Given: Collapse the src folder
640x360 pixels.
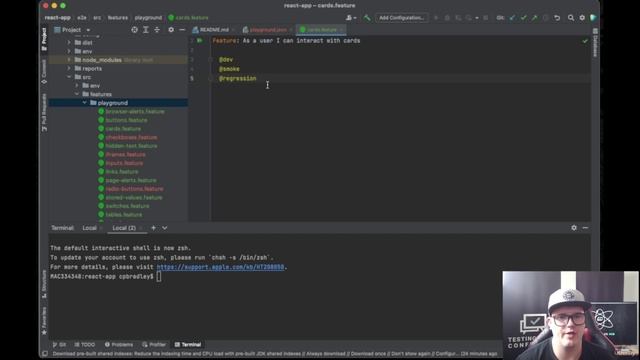Looking at the screenshot, I should [x=69, y=77].
